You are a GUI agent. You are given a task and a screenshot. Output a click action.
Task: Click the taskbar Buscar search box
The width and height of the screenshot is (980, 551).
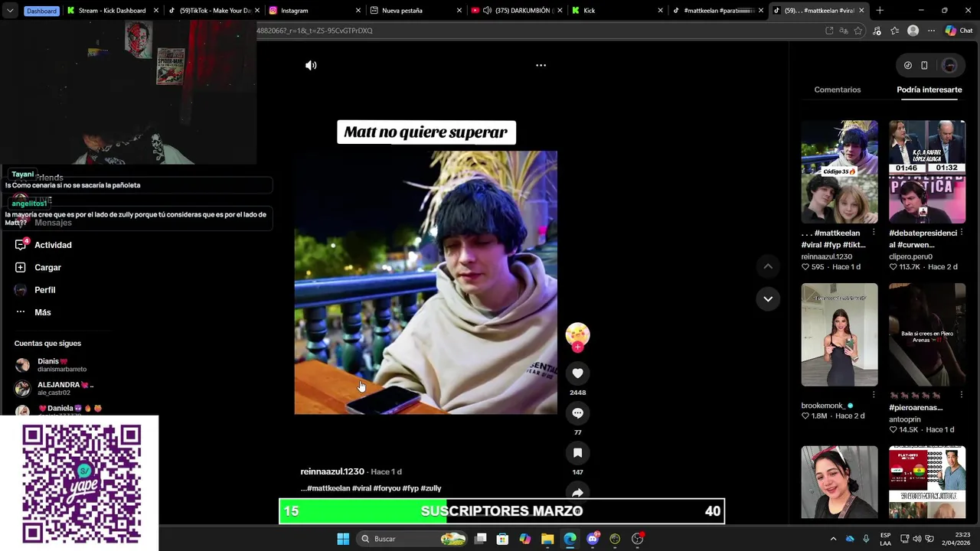click(413, 539)
